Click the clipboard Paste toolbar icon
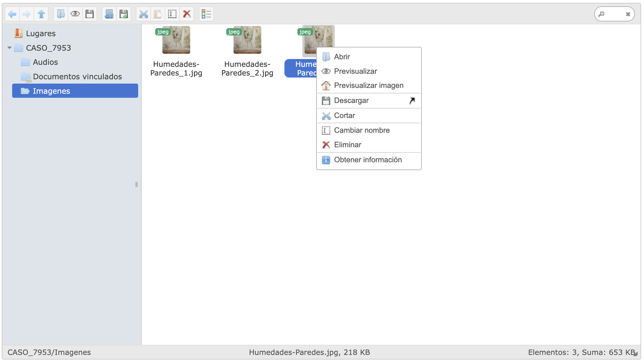 coord(158,14)
